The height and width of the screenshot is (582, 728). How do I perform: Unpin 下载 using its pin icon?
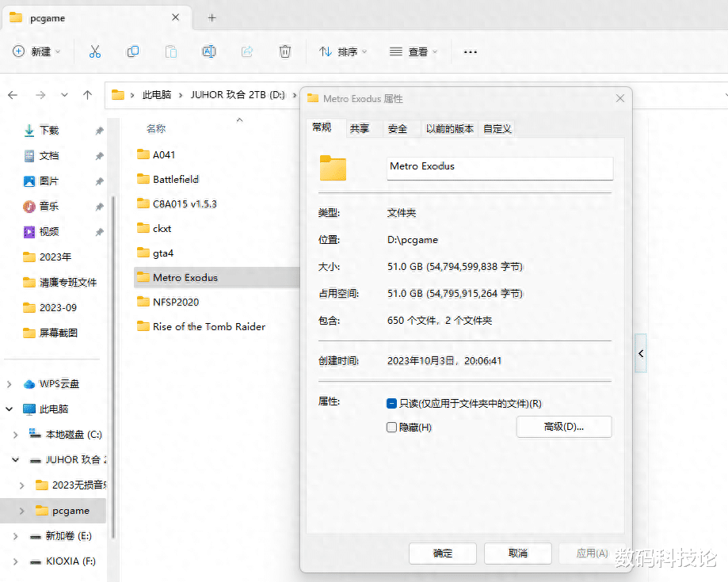point(99,131)
